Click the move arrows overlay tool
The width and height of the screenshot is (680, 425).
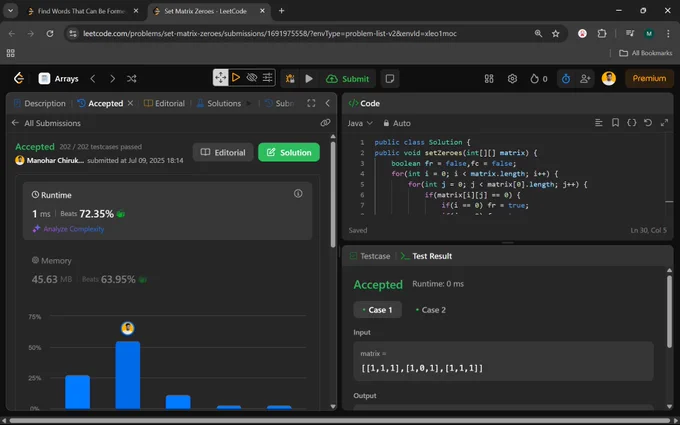click(x=220, y=78)
